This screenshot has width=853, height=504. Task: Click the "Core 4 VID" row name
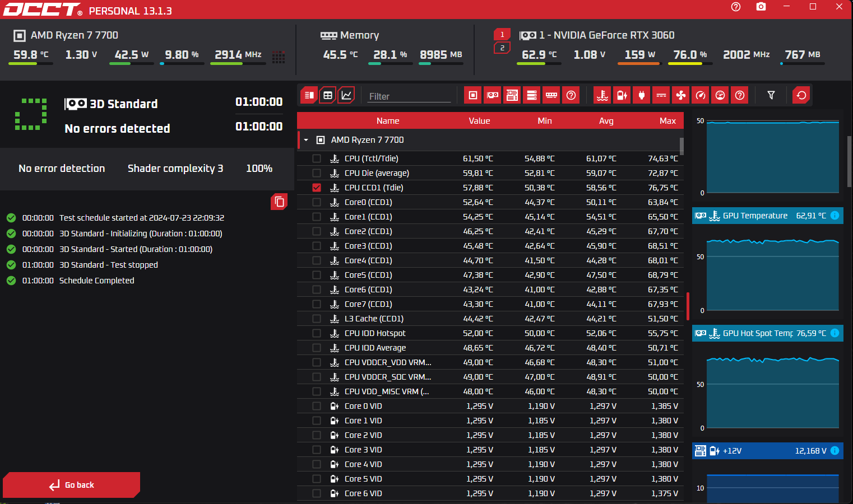[363, 464]
